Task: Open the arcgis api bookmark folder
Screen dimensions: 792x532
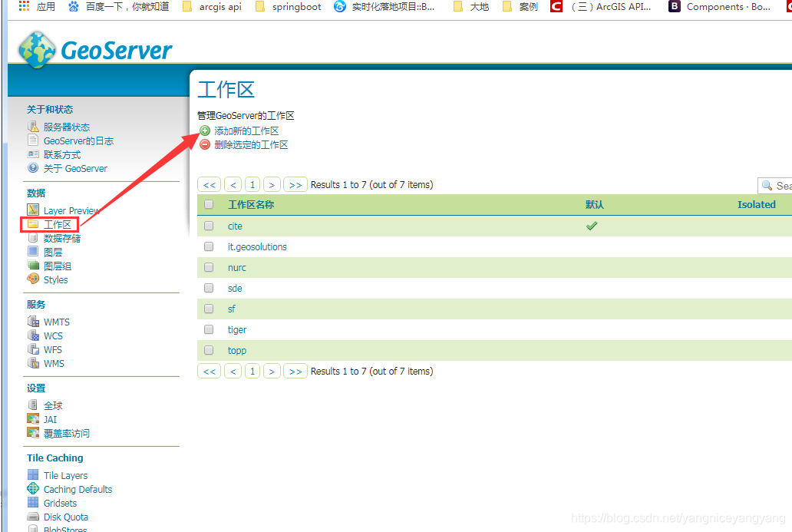Action: pyautogui.click(x=212, y=7)
